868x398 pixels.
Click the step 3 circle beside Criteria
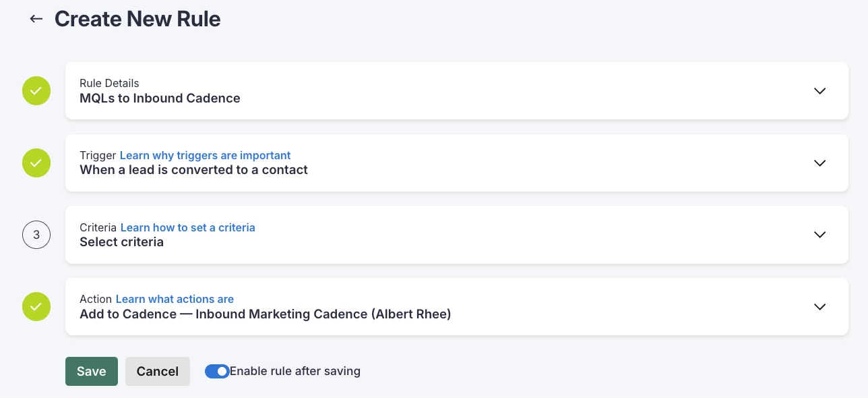point(36,235)
